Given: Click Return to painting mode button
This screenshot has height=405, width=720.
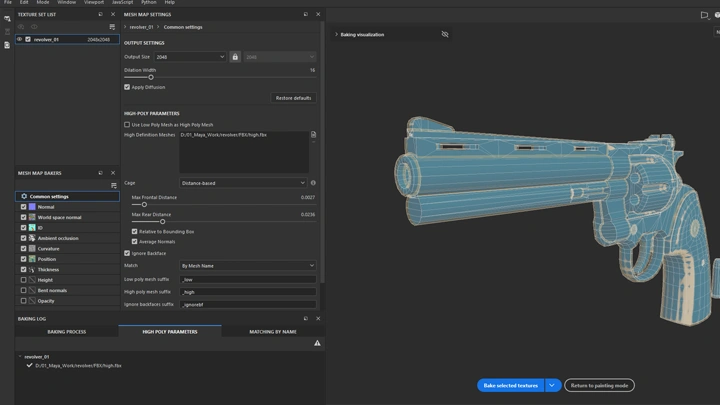Looking at the screenshot, I should pos(599,385).
